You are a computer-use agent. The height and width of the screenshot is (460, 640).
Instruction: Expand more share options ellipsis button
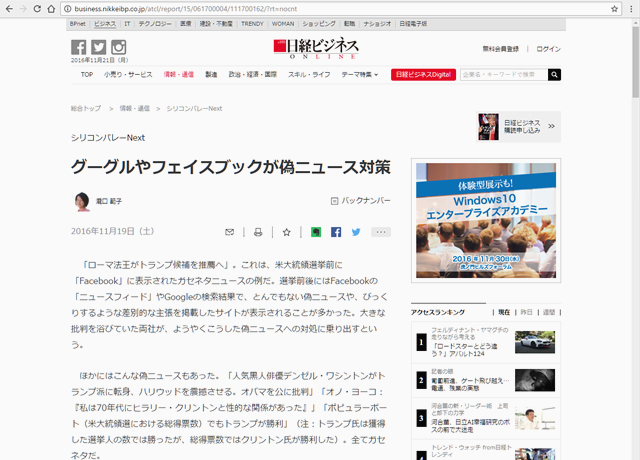coord(380,232)
